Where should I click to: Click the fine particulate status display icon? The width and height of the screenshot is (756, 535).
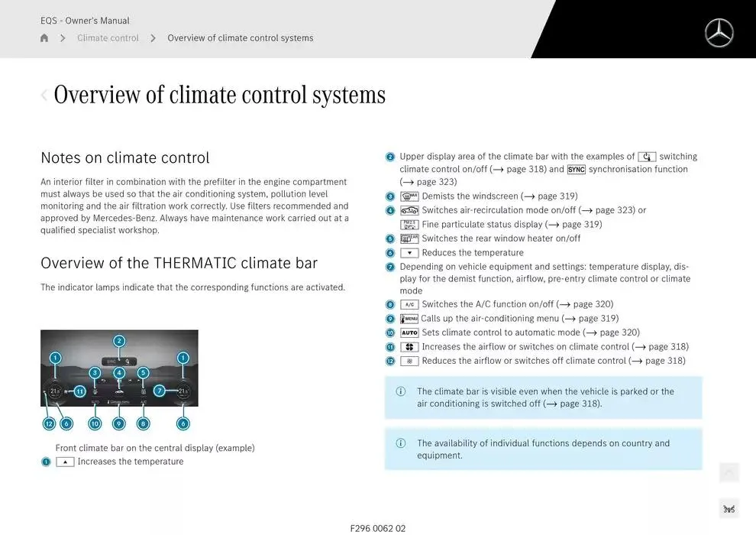[x=409, y=225]
